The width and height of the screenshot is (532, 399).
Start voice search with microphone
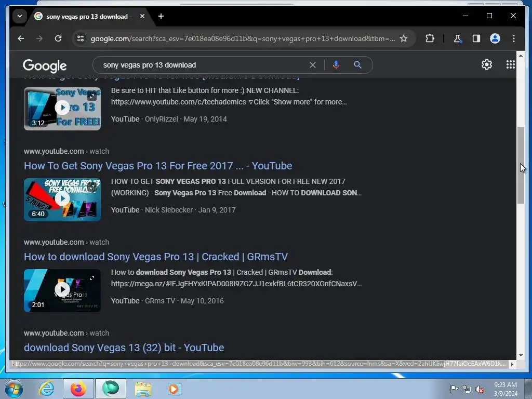(x=336, y=65)
